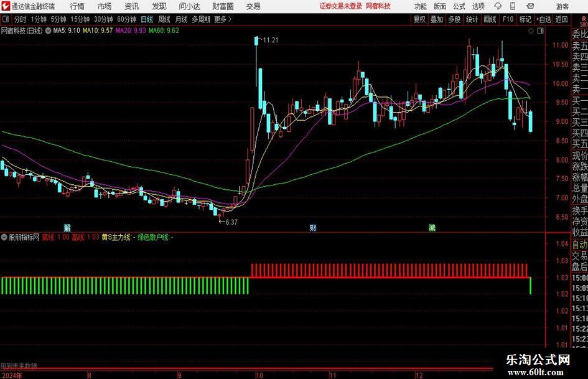Switch to 15分钟 period tab
The height and width of the screenshot is (379, 588).
point(80,19)
